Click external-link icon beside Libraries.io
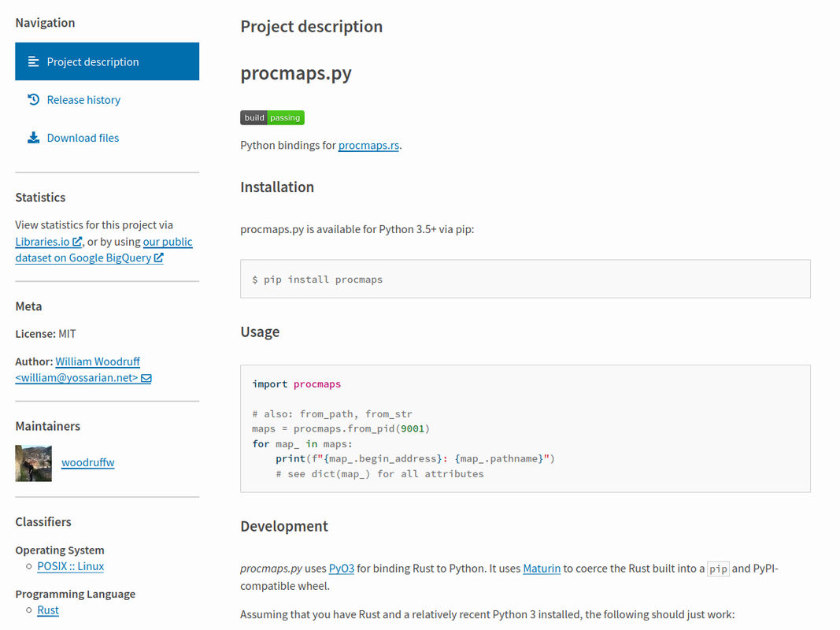Viewport: 840px width, 630px height. (x=77, y=242)
